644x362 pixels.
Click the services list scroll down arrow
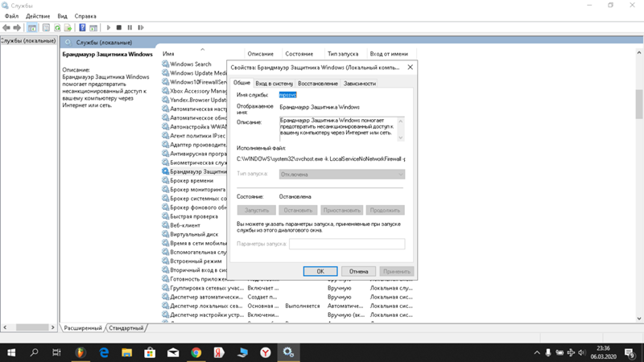coord(638,319)
